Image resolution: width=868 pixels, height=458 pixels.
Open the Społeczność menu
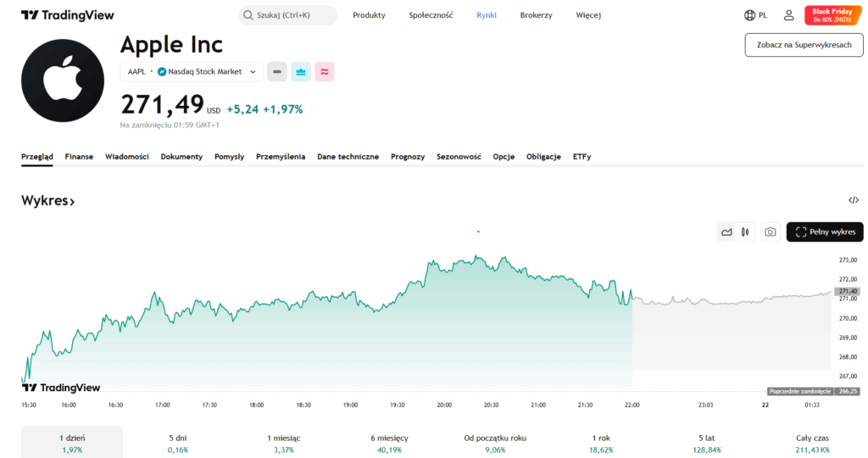(431, 15)
